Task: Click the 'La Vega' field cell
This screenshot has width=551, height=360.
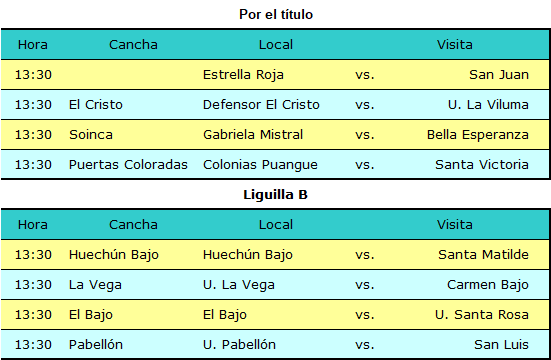Action: pyautogui.click(x=95, y=285)
